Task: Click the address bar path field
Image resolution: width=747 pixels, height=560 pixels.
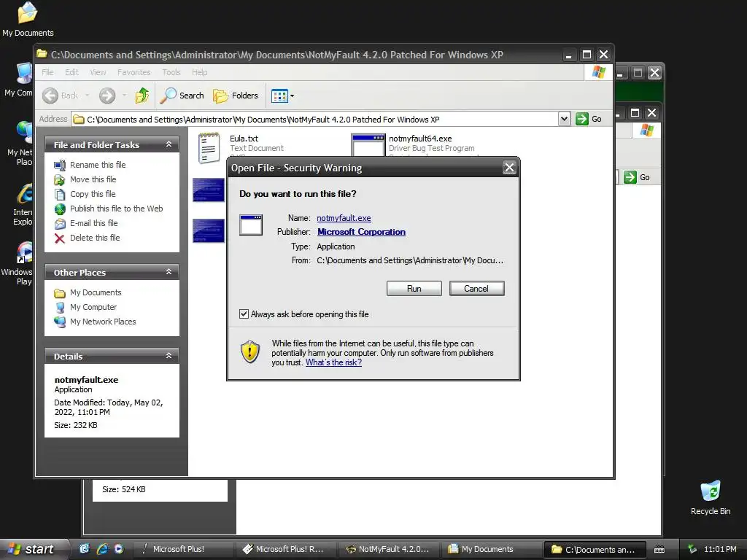Action: [315, 119]
